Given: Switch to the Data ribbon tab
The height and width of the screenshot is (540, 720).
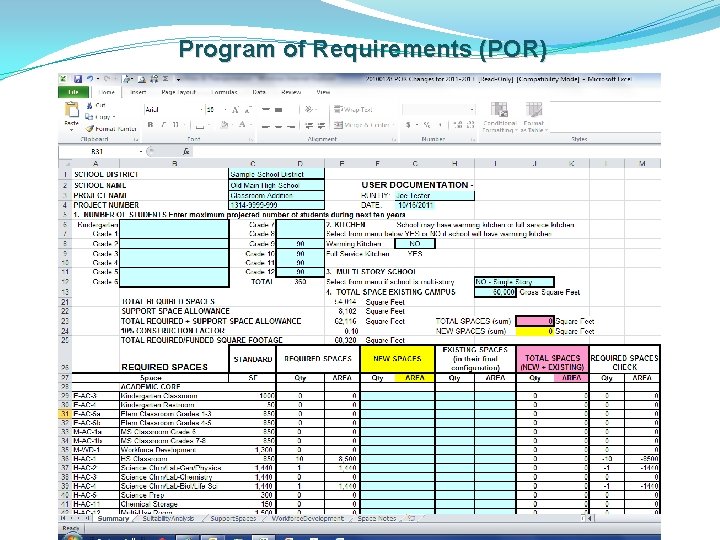Looking at the screenshot, I should [259, 92].
